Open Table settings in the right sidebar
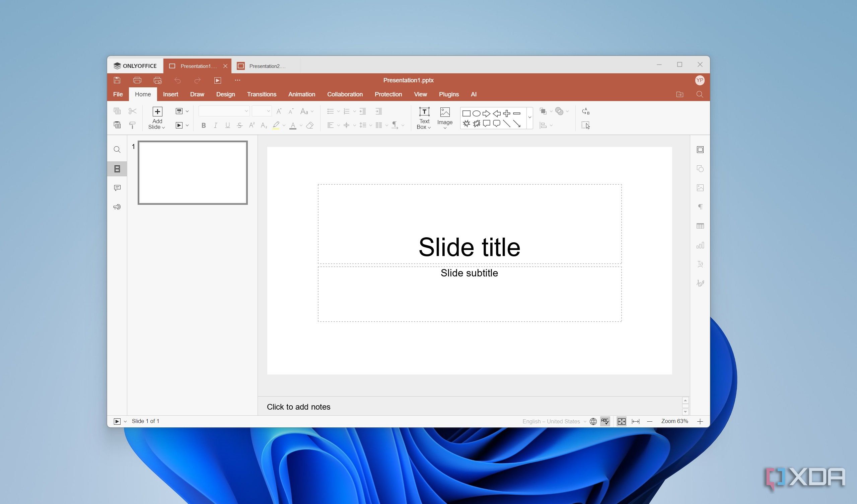Image resolution: width=857 pixels, height=504 pixels. tap(700, 226)
